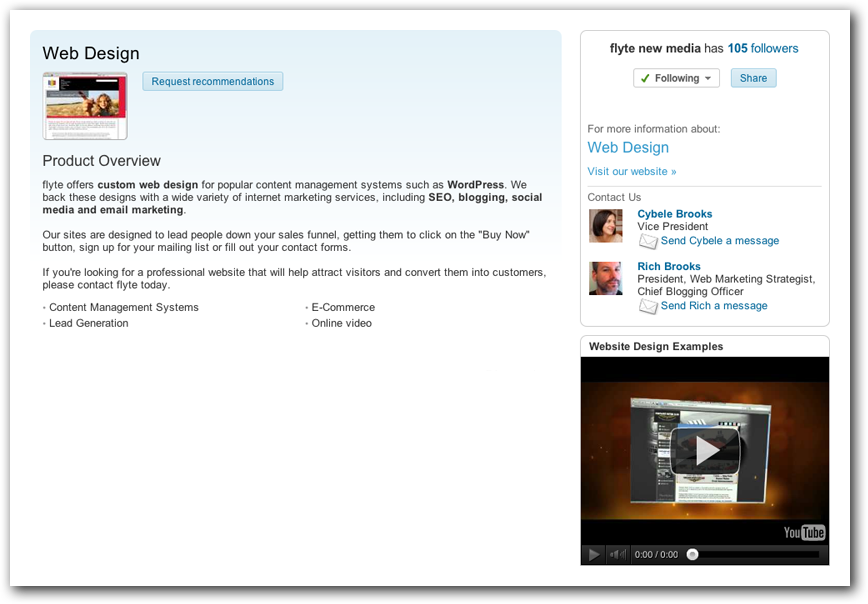This screenshot has height=604, width=868.
Task: Click the For more information about label
Action: (x=654, y=129)
